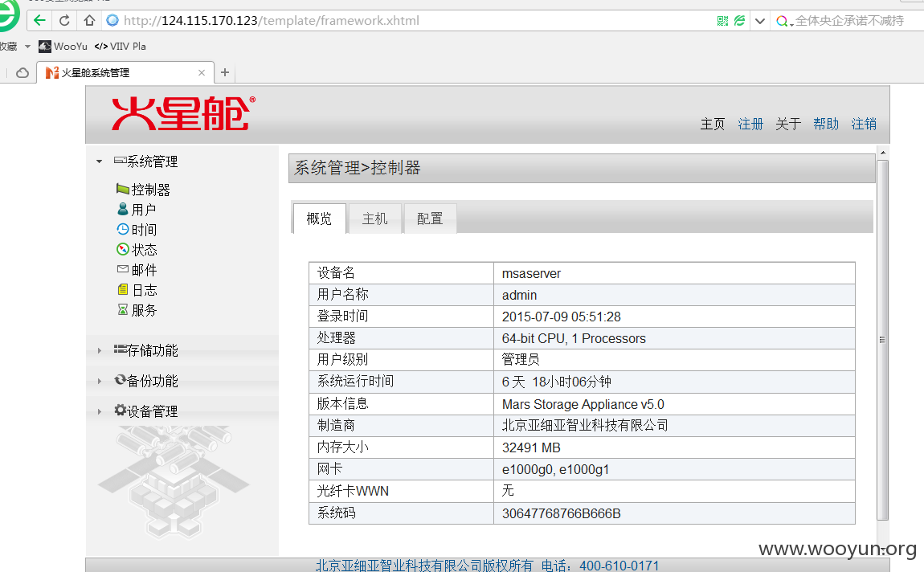
Task: Close the 火星舱系统管理 tab
Action: tap(202, 73)
